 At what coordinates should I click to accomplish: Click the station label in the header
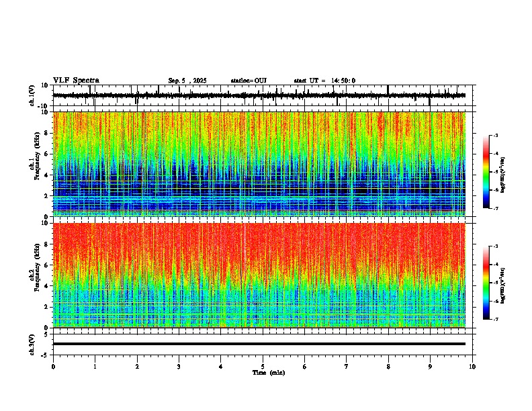tap(249, 81)
